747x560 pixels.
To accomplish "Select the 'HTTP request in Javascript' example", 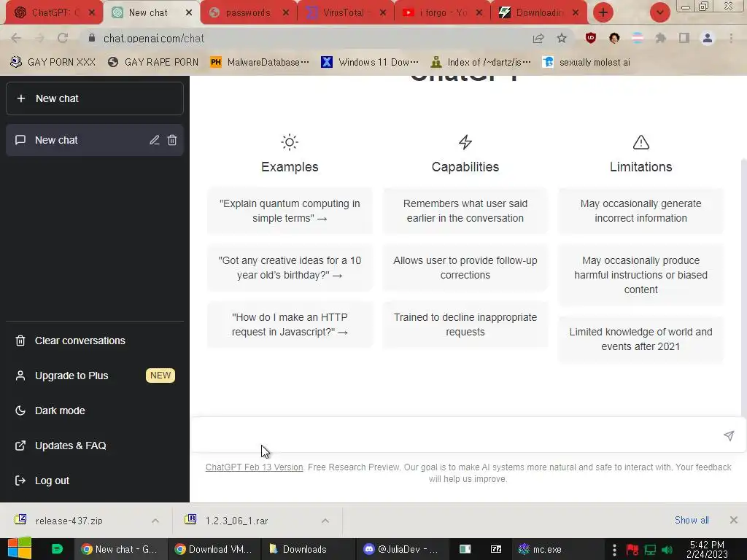I will click(x=290, y=324).
